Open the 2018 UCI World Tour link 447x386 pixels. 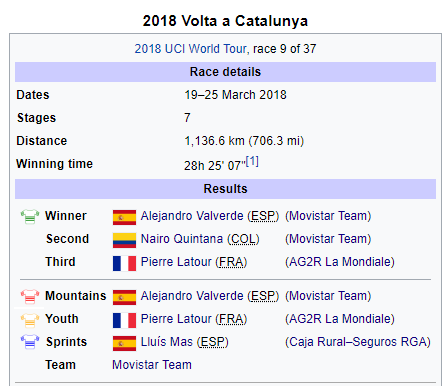pos(191,49)
